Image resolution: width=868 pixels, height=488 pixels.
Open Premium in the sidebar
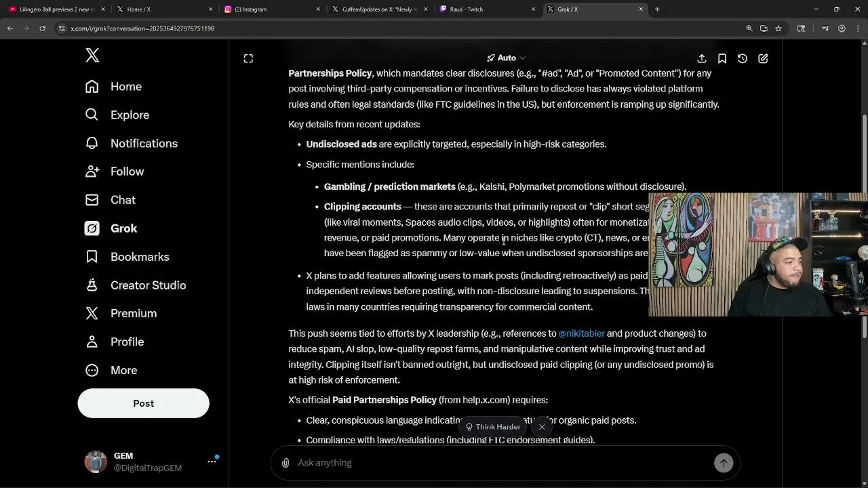coord(121,313)
